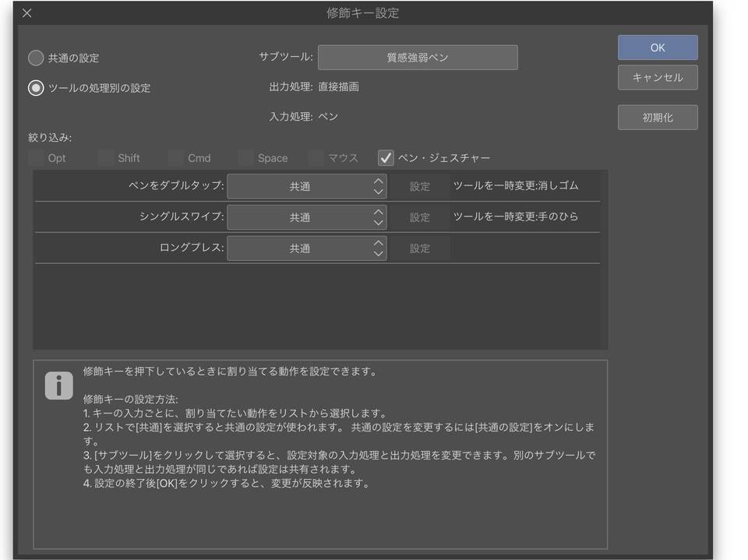Open the ペンをダブルタップ action dropdown
The height and width of the screenshot is (560, 748).
(x=306, y=186)
